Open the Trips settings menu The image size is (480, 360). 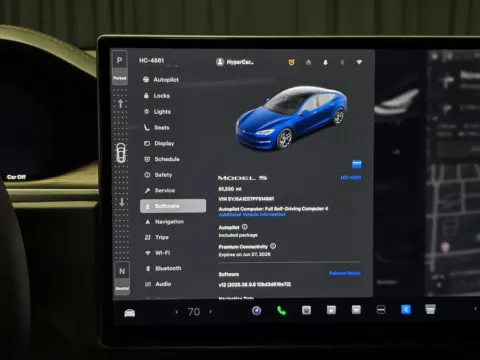pos(157,237)
